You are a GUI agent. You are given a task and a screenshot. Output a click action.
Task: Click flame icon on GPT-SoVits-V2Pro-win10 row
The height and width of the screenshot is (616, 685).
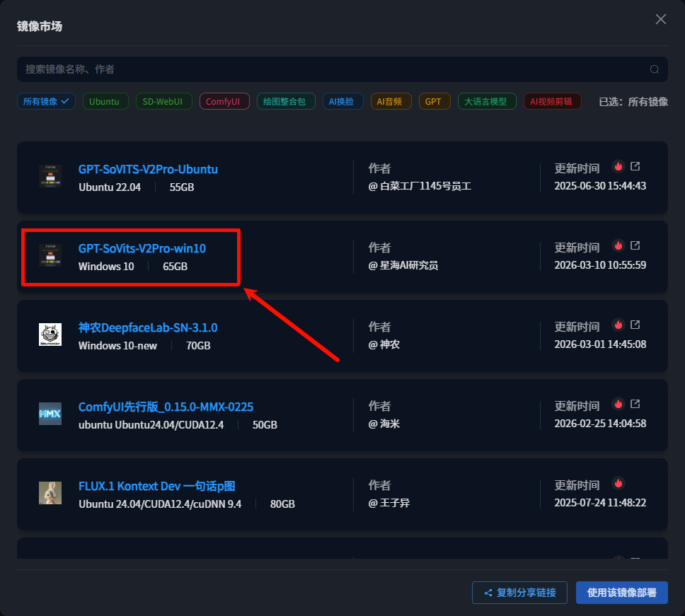618,246
